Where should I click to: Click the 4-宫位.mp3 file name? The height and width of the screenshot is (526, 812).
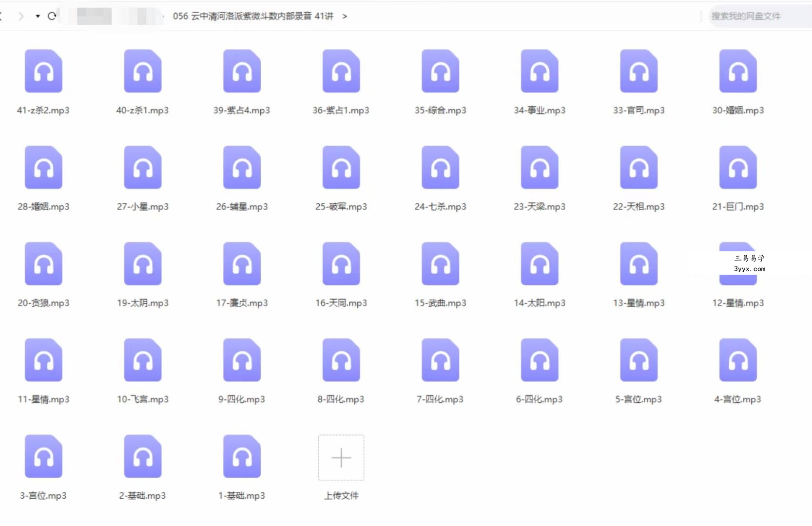(738, 399)
